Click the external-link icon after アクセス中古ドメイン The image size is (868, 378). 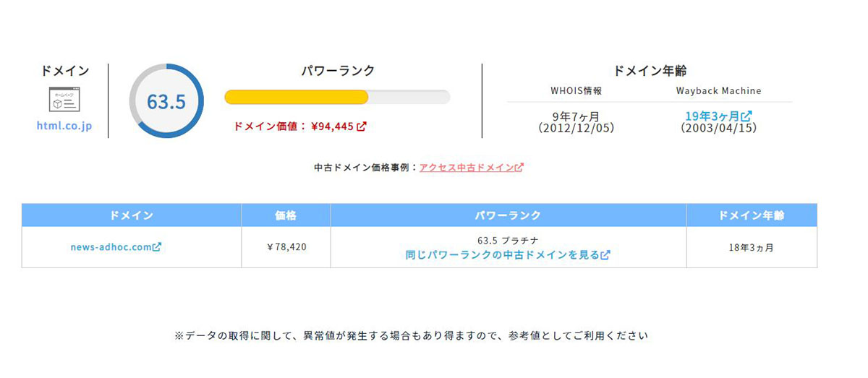tap(519, 167)
